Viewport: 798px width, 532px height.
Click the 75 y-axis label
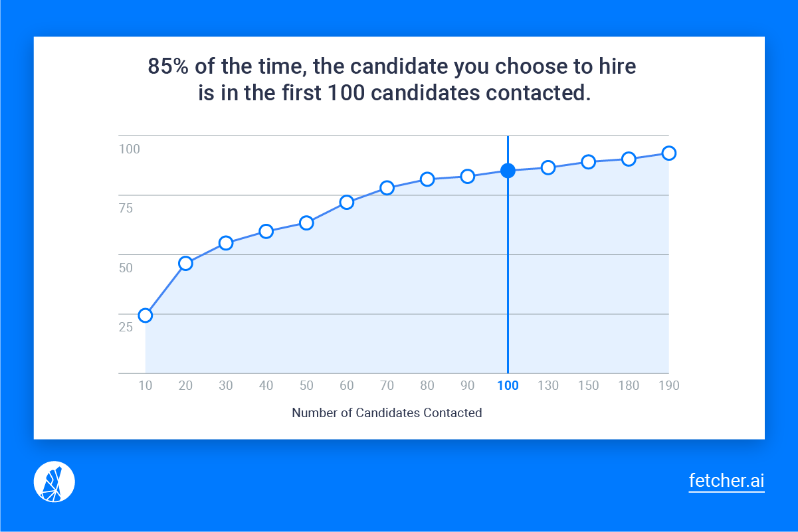pos(126,209)
